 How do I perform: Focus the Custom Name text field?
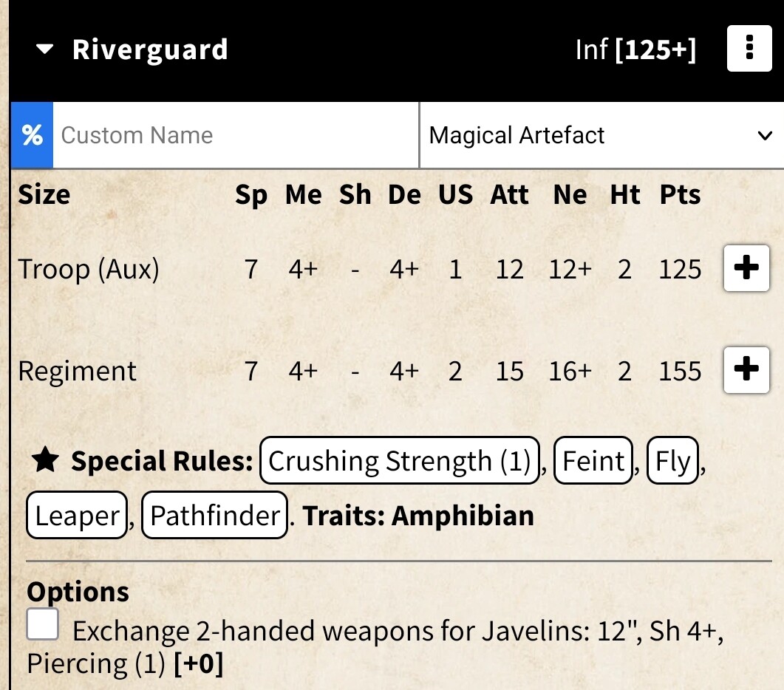click(236, 135)
